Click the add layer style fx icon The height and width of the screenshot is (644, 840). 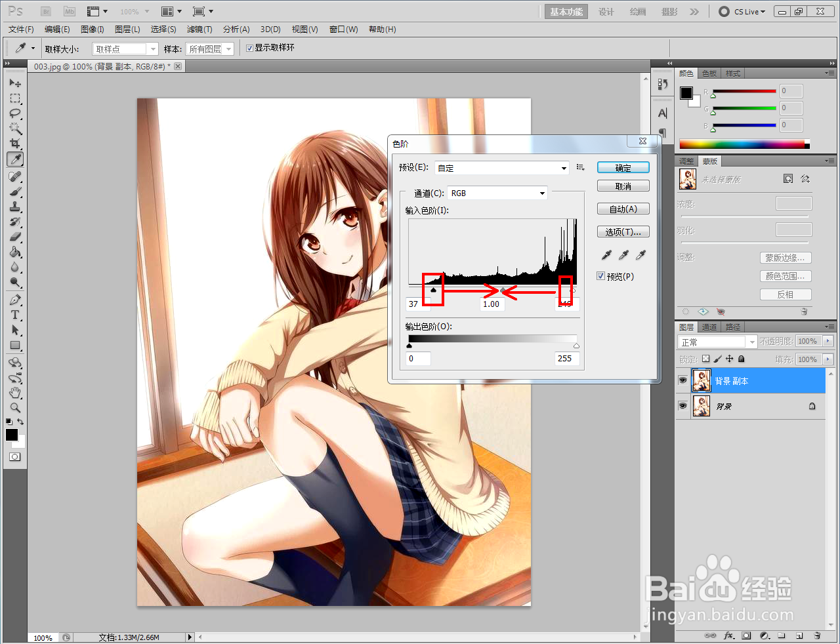[728, 635]
